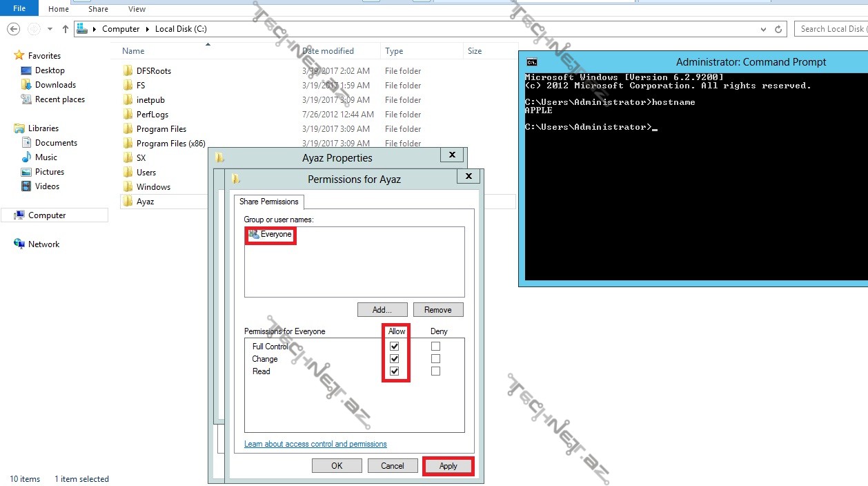Toggle the Allow Read checkbox
This screenshot has width=868, height=486.
coord(395,371)
